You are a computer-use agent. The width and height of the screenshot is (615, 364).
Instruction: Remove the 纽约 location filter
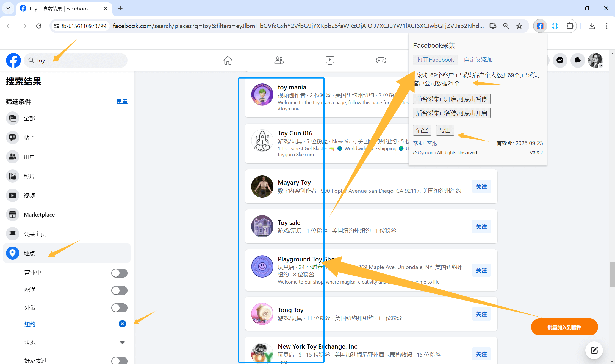(x=122, y=324)
